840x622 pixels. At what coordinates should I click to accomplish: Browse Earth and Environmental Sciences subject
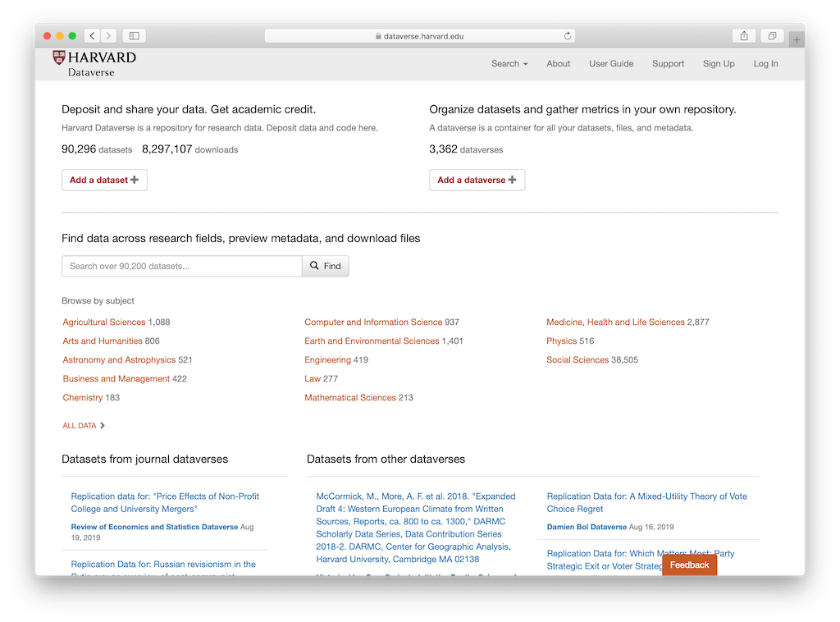(372, 341)
